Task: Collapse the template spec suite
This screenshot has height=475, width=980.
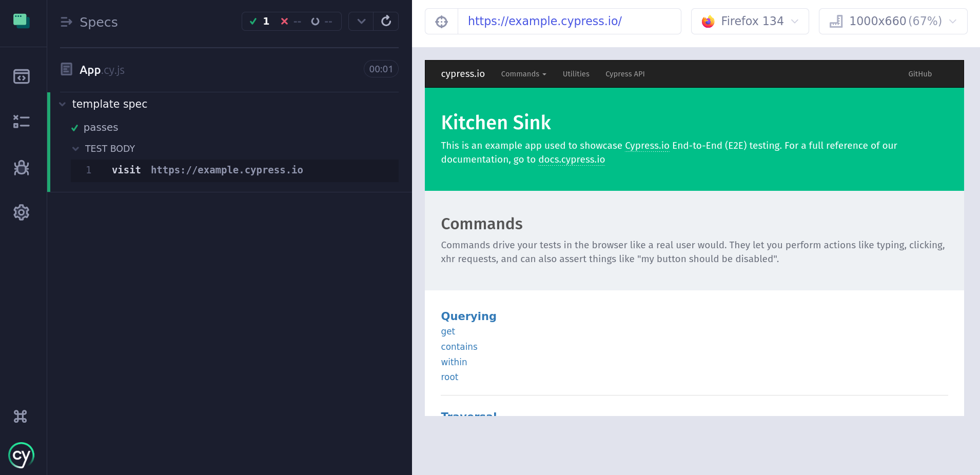Action: 62,104
